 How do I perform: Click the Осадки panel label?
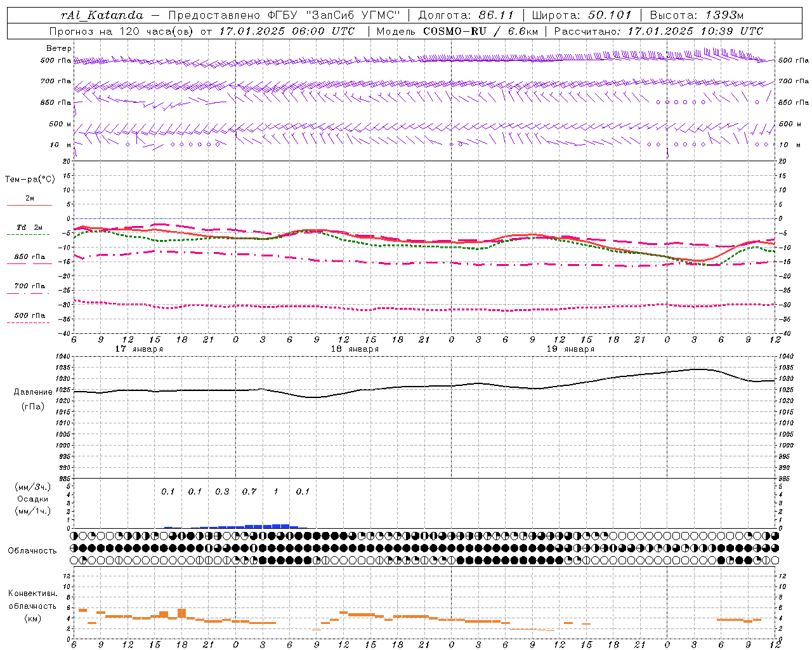(33, 499)
